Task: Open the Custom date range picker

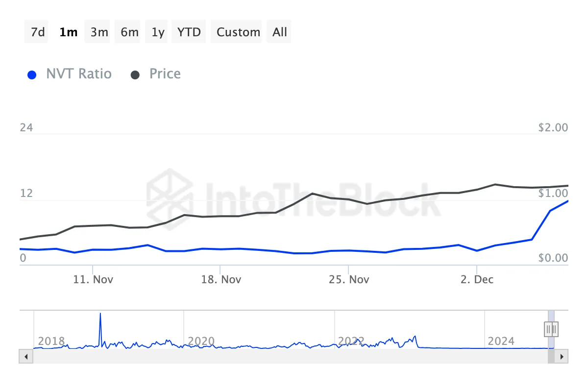Action: click(x=238, y=32)
